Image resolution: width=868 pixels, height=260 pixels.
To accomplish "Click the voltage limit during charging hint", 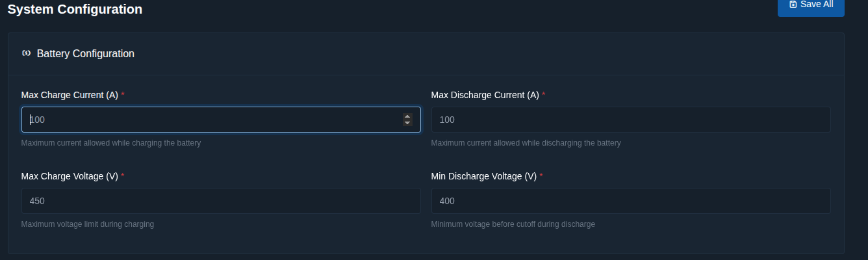I will coord(87,224).
